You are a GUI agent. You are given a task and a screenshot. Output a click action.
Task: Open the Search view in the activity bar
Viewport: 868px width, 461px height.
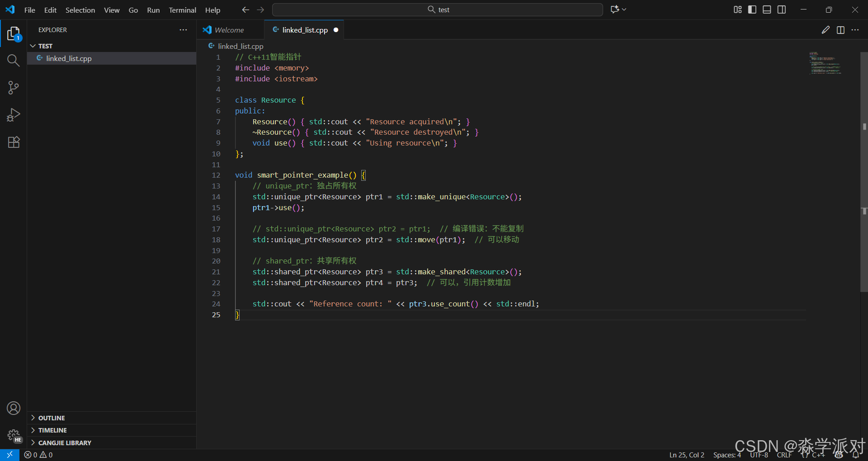pos(14,61)
